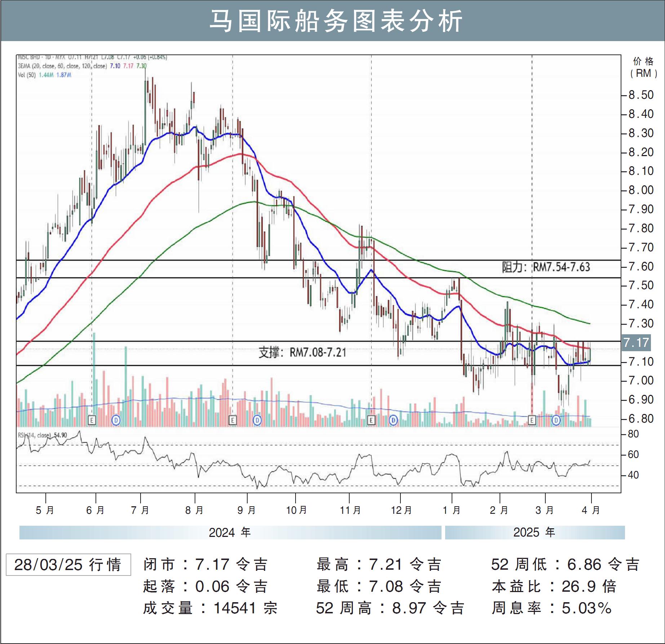Select the 'D' dividend marker in September

[257, 420]
